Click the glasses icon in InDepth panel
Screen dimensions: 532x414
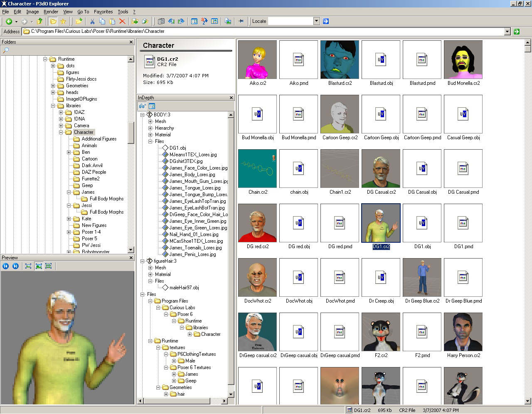coord(142,106)
